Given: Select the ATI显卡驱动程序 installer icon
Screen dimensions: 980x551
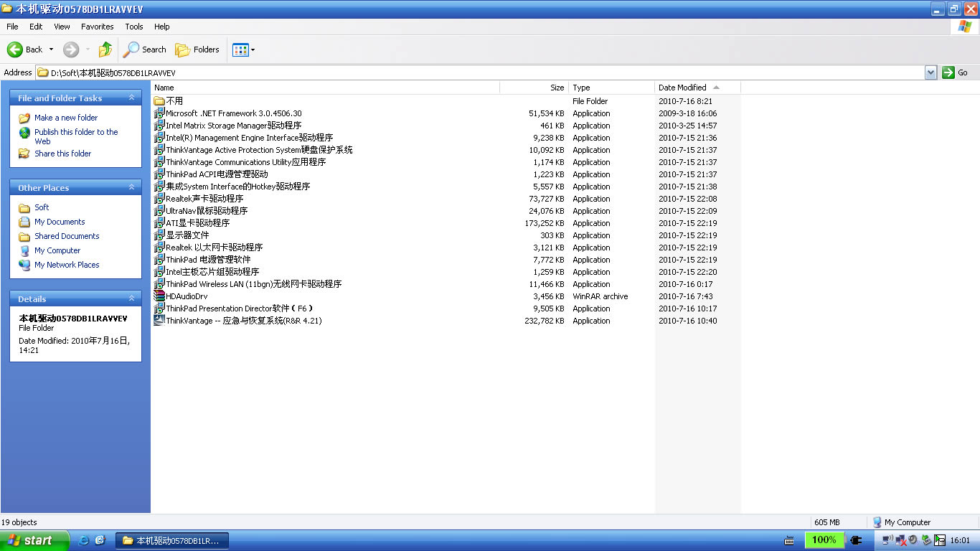Looking at the screenshot, I should point(159,223).
